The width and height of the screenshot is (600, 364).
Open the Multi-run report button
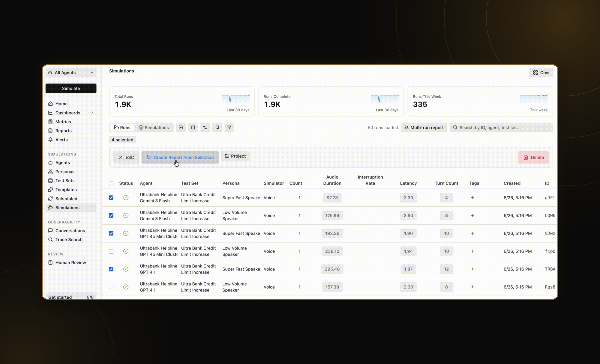(x=424, y=127)
